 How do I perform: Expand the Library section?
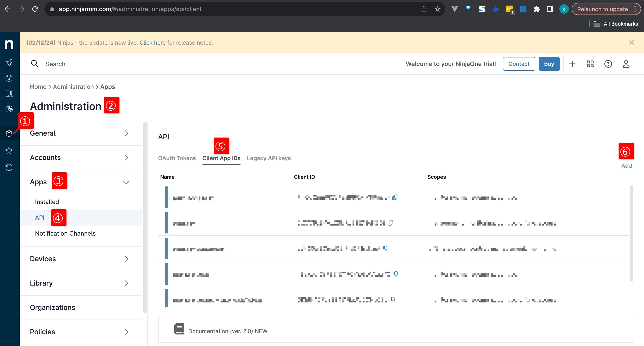click(81, 283)
